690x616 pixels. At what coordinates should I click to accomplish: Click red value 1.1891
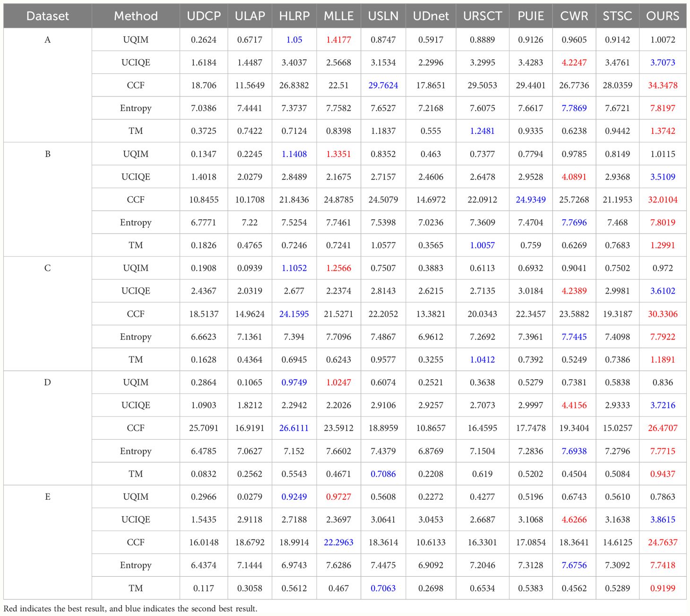point(663,360)
